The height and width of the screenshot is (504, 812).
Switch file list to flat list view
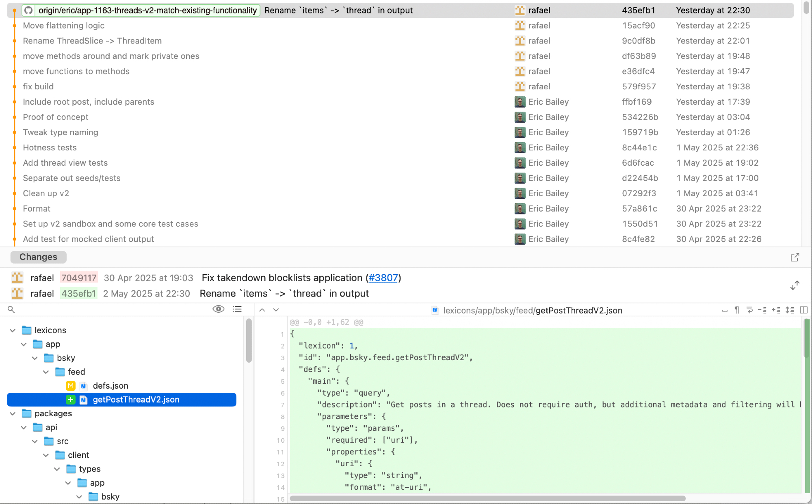point(237,309)
